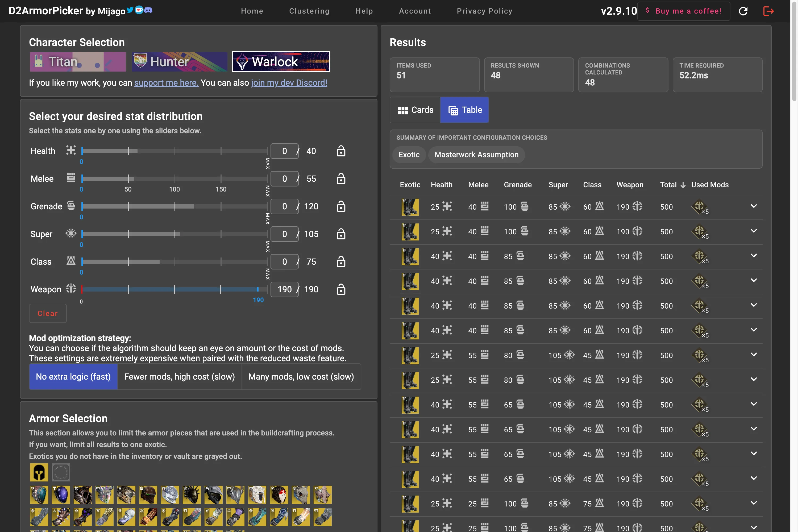
Task: Click the Super slider track
Action: tap(174, 234)
